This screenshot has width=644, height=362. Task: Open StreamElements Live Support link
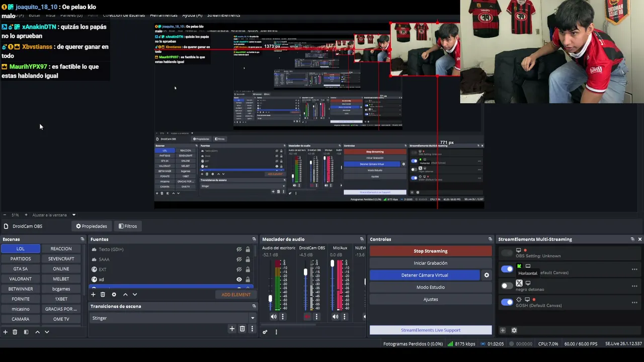click(431, 330)
